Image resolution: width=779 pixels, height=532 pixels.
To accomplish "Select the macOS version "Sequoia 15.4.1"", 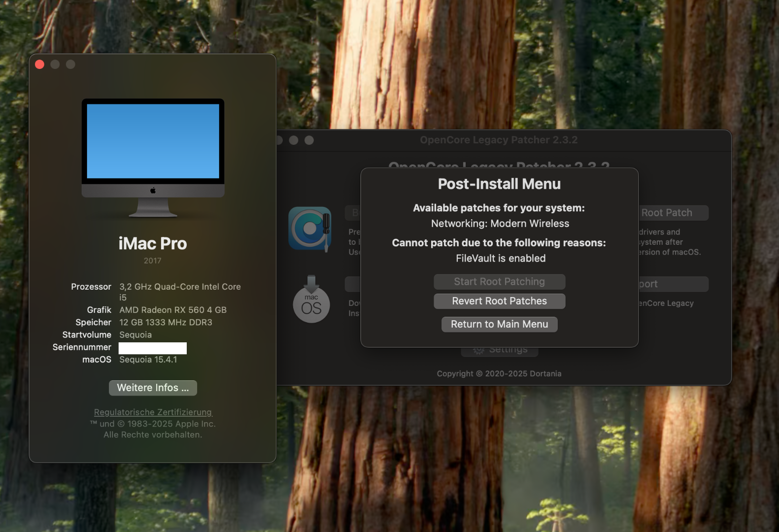I will coord(148,360).
